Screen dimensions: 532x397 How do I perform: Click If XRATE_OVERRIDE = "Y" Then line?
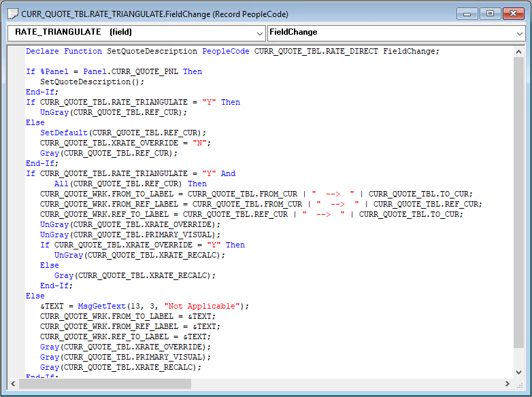[x=142, y=245]
